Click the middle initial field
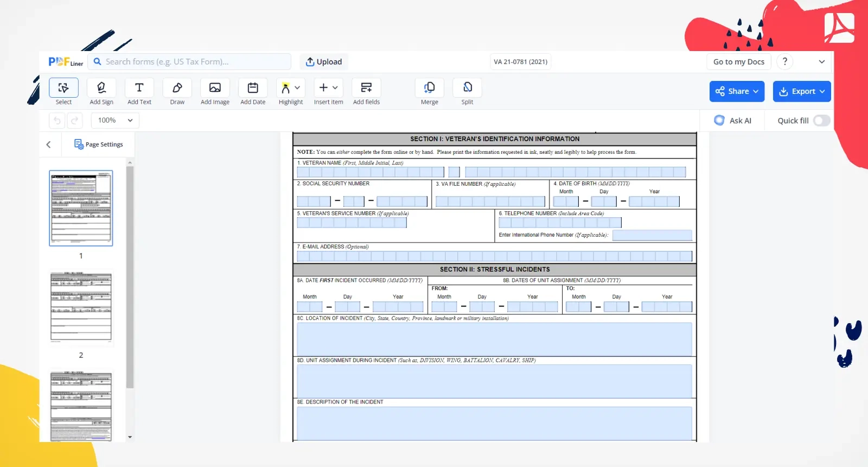Screen dimensions: 868x467 pyautogui.click(x=454, y=172)
